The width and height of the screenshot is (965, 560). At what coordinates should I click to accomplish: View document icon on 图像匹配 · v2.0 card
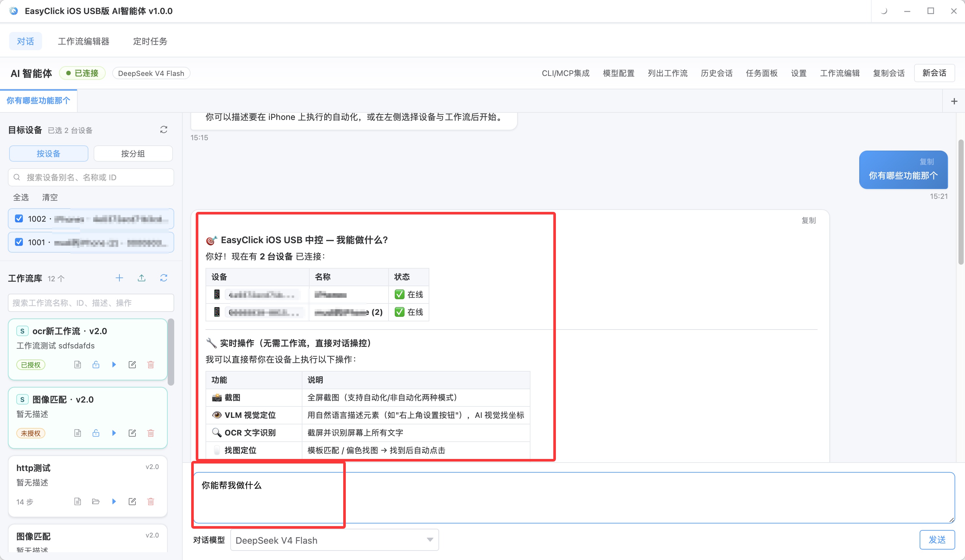(77, 433)
